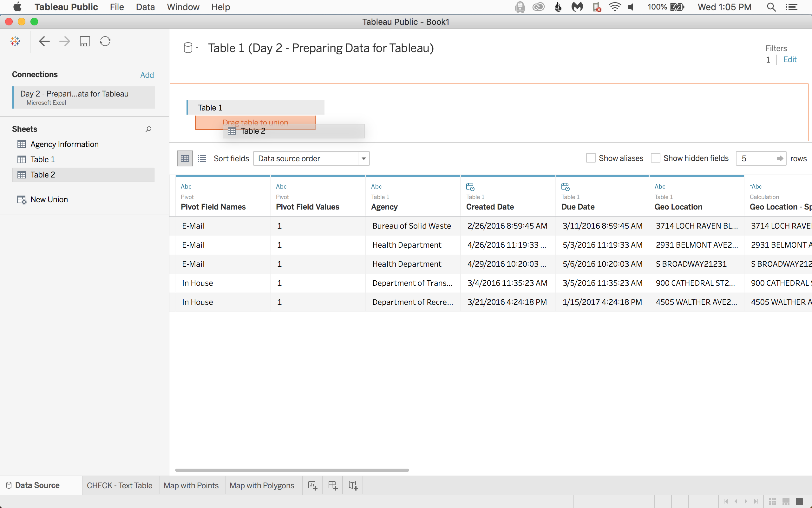Refresh the data source
This screenshot has width=812, height=508.
pos(105,41)
